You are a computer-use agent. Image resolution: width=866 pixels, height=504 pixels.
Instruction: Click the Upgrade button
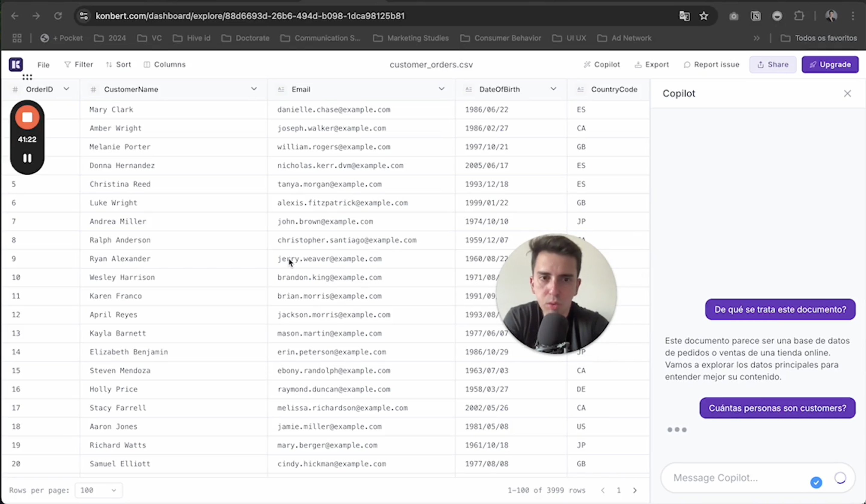click(830, 64)
